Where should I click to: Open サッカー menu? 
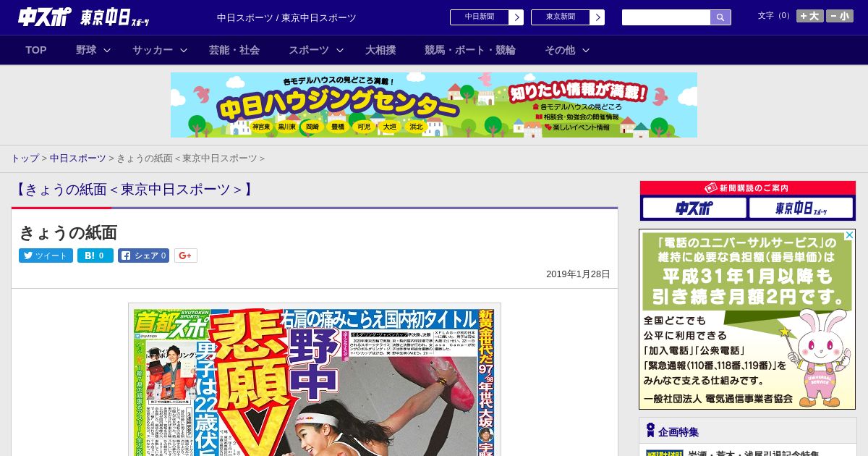tap(153, 50)
